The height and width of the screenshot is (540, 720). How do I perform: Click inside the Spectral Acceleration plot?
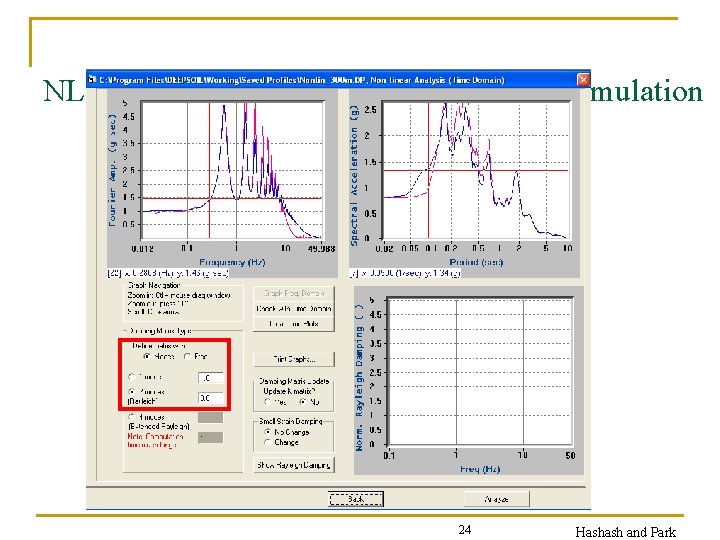point(476,170)
